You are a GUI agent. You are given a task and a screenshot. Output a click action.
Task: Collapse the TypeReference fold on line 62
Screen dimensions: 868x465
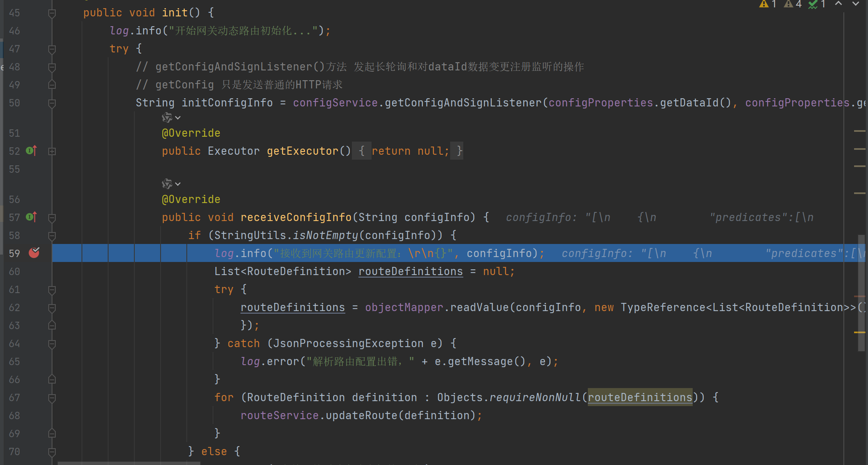[52, 308]
